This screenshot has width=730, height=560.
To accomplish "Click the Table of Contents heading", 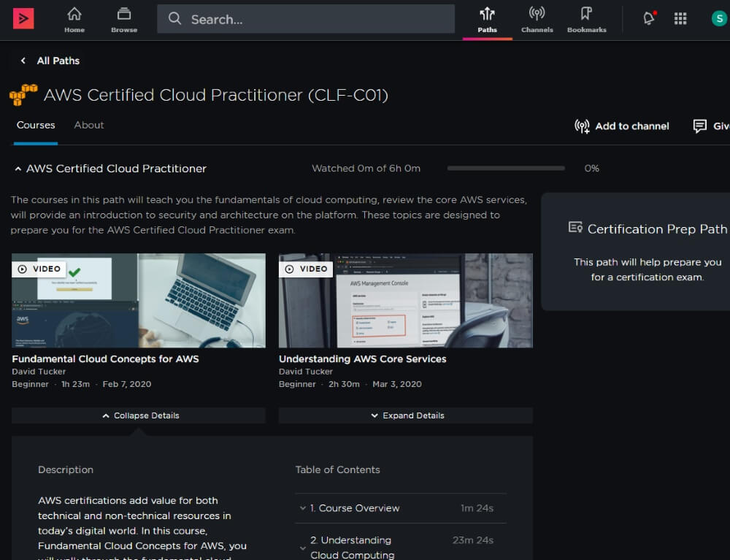I will [337, 469].
